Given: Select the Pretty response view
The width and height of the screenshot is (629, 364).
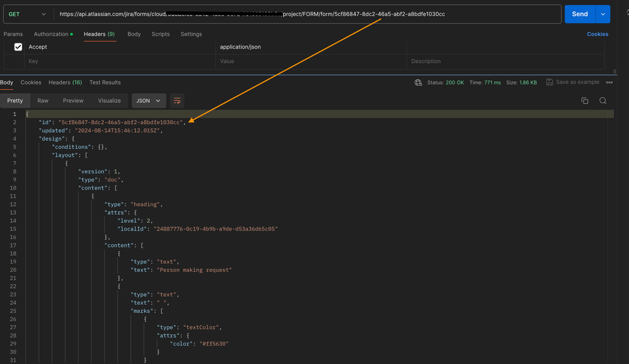Looking at the screenshot, I should point(15,100).
